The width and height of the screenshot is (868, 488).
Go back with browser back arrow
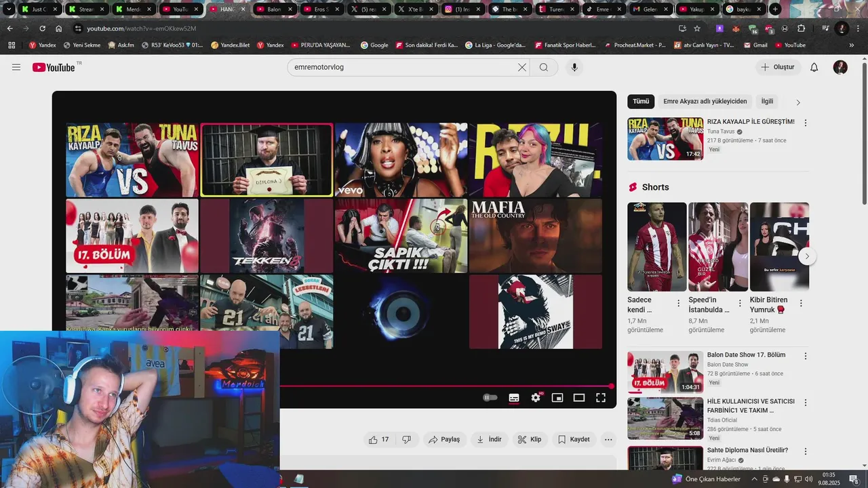(9, 28)
